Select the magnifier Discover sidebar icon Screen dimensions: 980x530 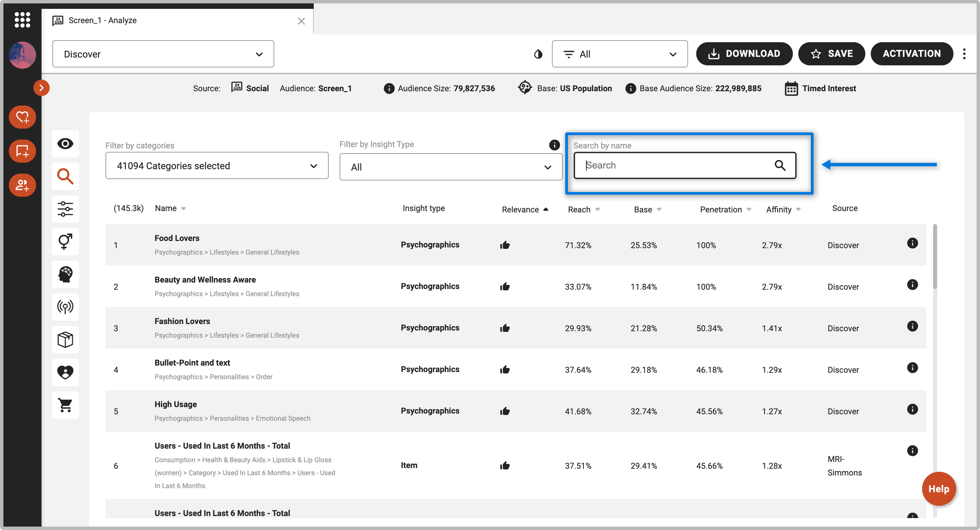tap(65, 177)
